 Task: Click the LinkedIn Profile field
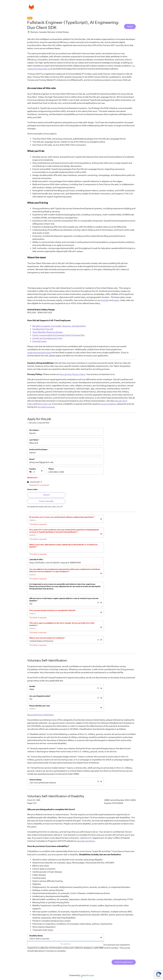click(65, 561)
